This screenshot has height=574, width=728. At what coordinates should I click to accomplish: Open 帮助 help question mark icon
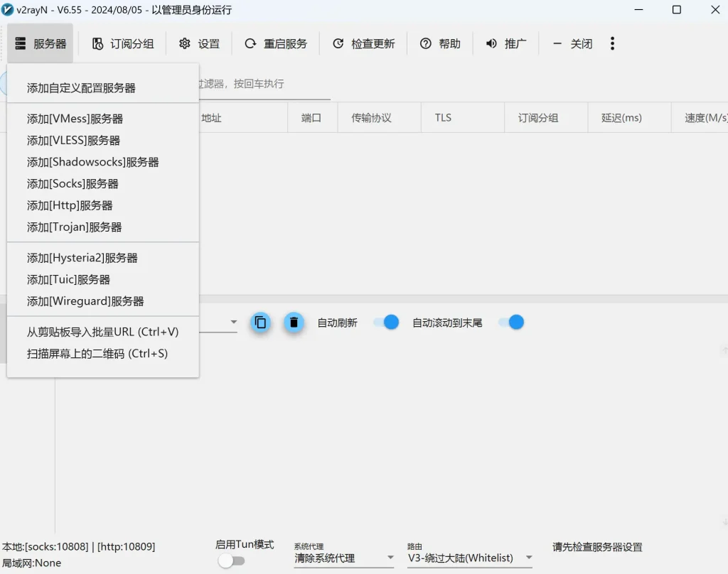pyautogui.click(x=426, y=44)
